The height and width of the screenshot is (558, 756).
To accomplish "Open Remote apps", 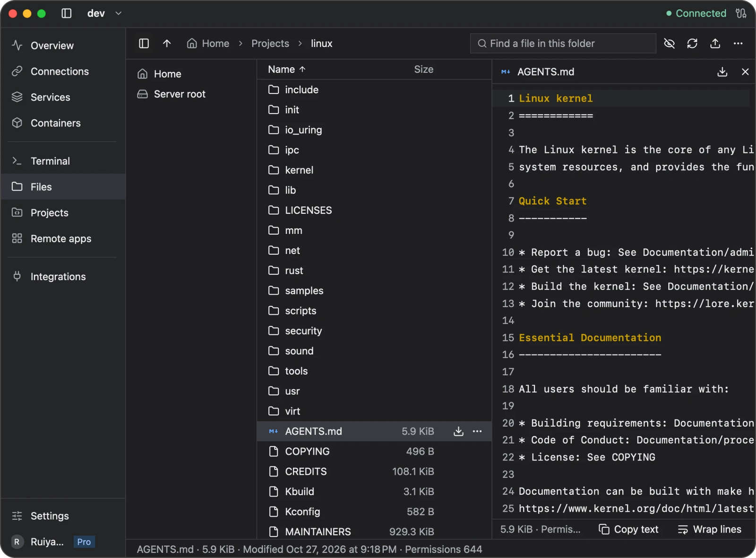I will click(63, 238).
